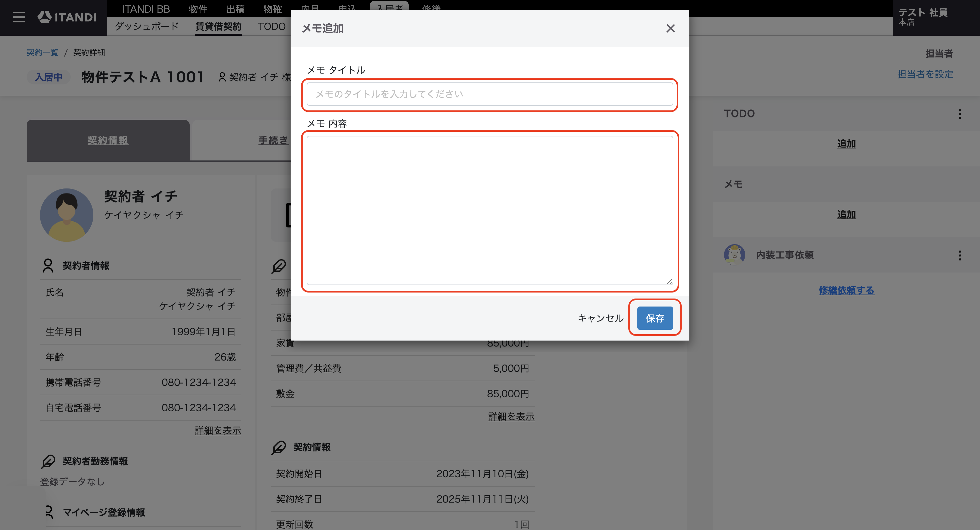
Task: Go to the ダッシュボード tab
Action: [146, 26]
